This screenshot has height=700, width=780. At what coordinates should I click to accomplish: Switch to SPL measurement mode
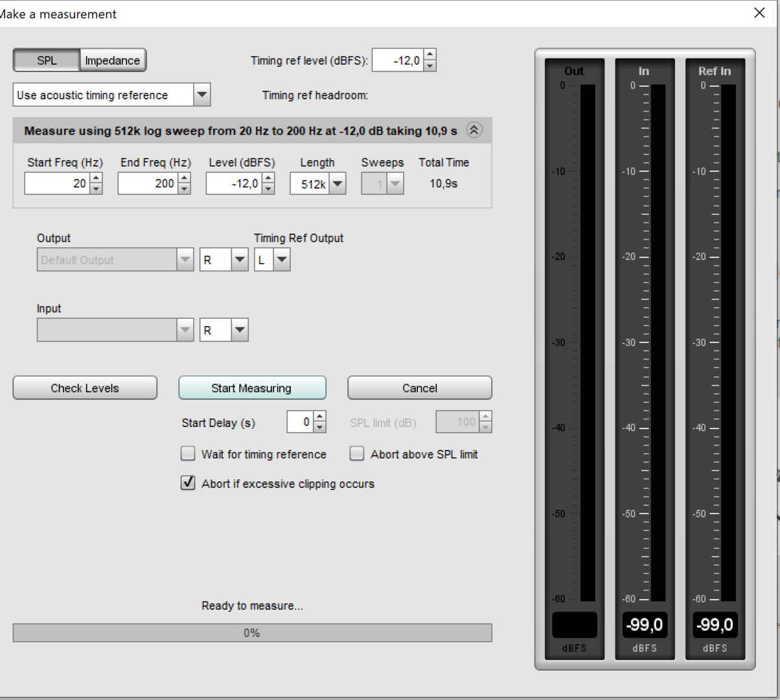pos(47,60)
